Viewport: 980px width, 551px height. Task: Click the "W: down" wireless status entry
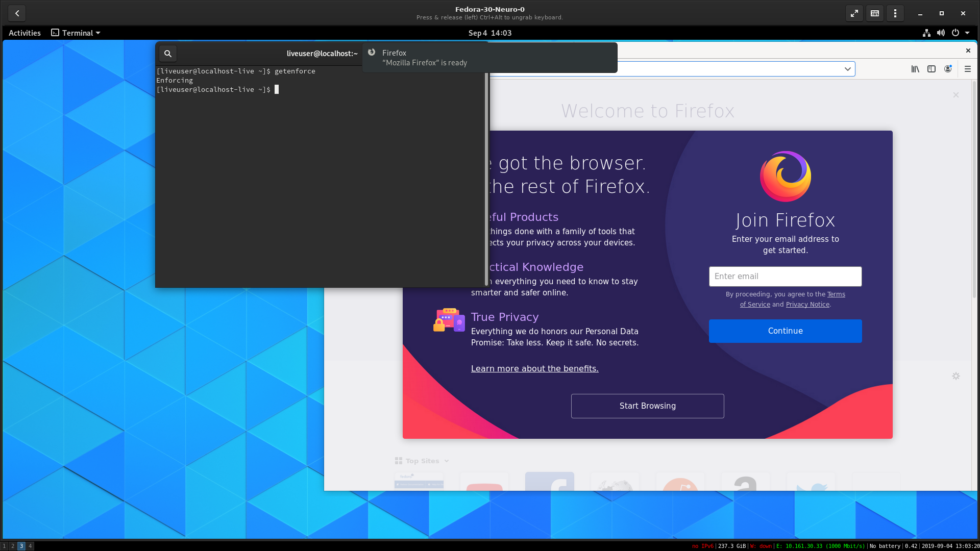(761, 546)
